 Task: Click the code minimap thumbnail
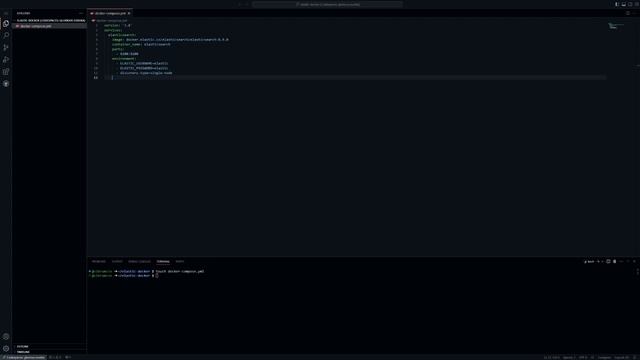tap(616, 26)
